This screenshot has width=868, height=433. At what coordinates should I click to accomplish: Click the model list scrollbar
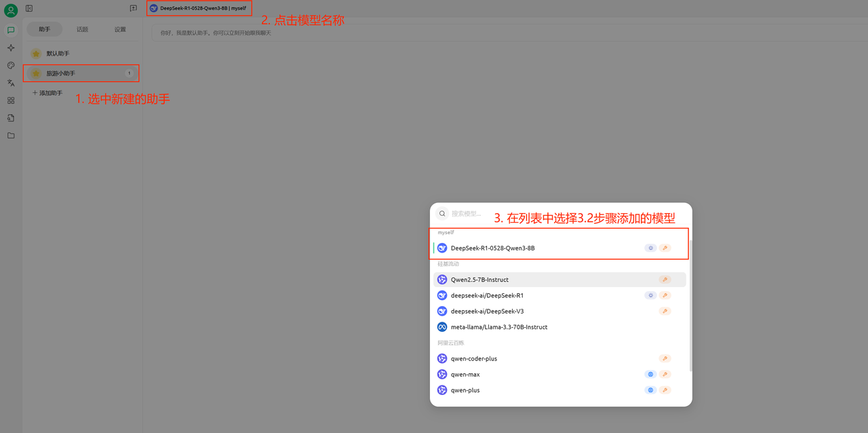click(x=690, y=305)
